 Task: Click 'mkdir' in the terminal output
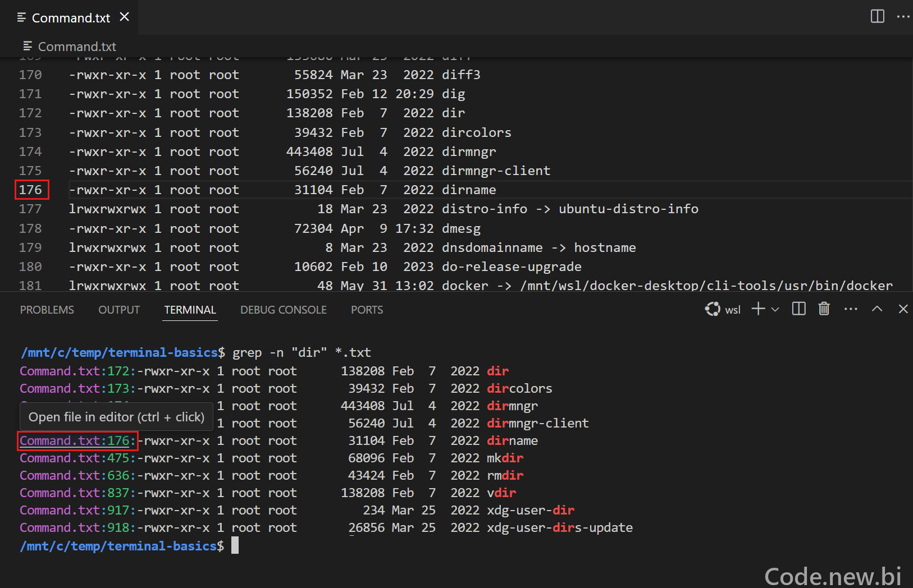[x=505, y=458]
